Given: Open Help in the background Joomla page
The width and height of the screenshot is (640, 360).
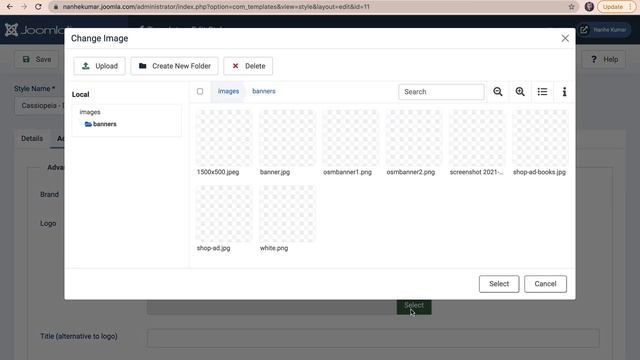Looking at the screenshot, I should (x=604, y=60).
